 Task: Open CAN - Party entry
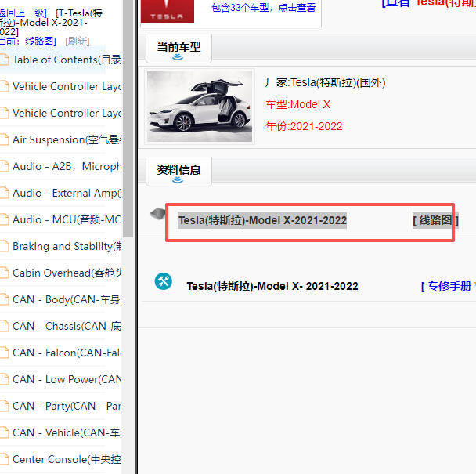click(x=67, y=406)
